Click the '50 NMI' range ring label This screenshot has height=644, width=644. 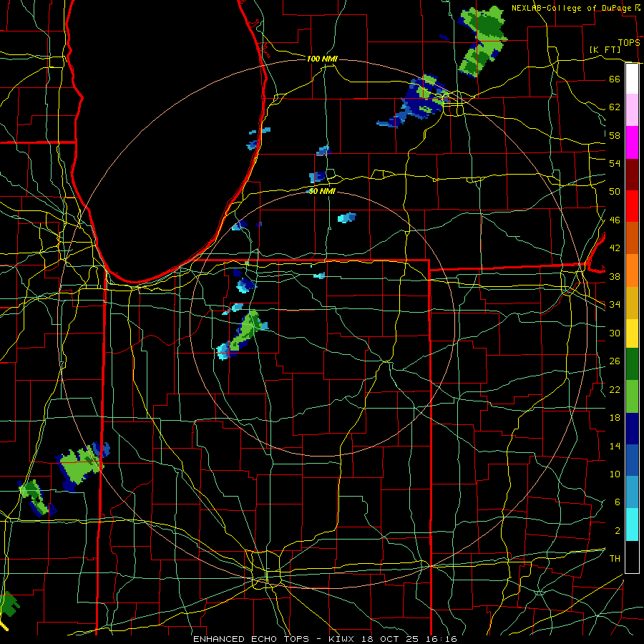[322, 191]
